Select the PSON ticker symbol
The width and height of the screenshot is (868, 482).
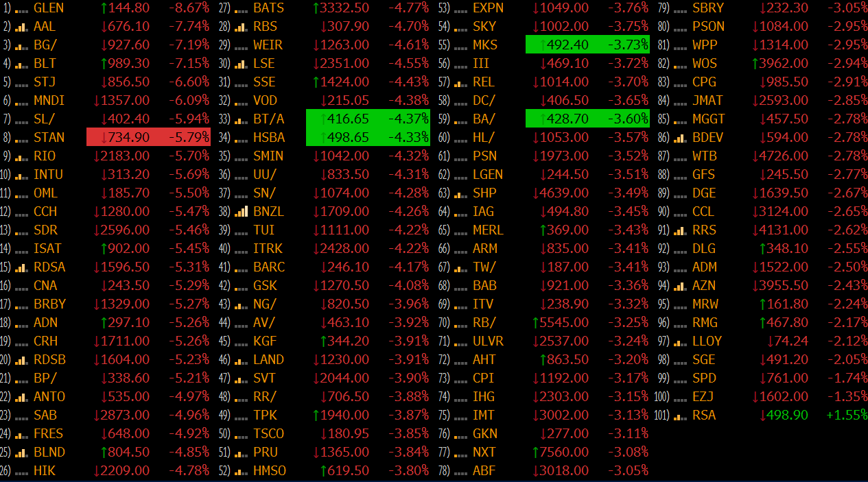(x=708, y=27)
